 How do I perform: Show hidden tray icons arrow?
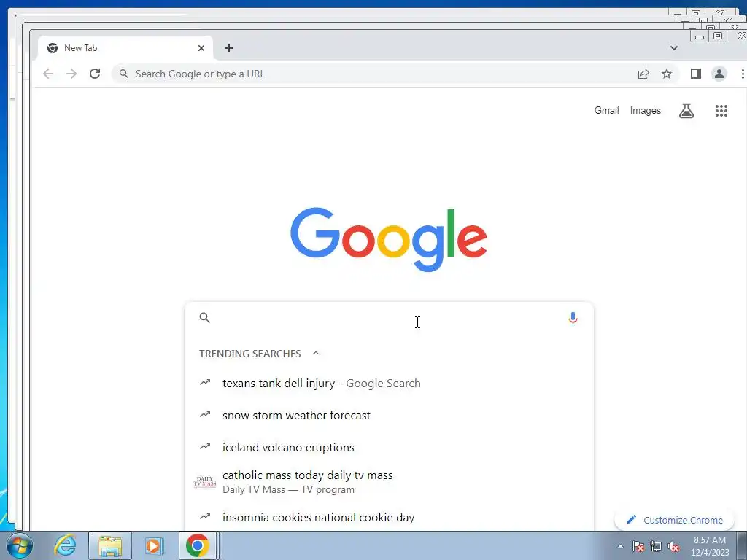pyautogui.click(x=620, y=546)
